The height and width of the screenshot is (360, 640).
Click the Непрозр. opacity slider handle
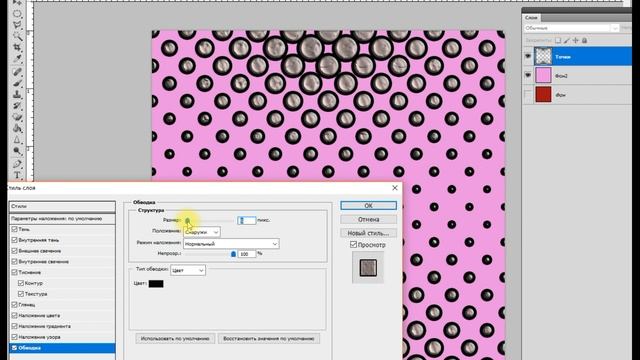coord(233,254)
